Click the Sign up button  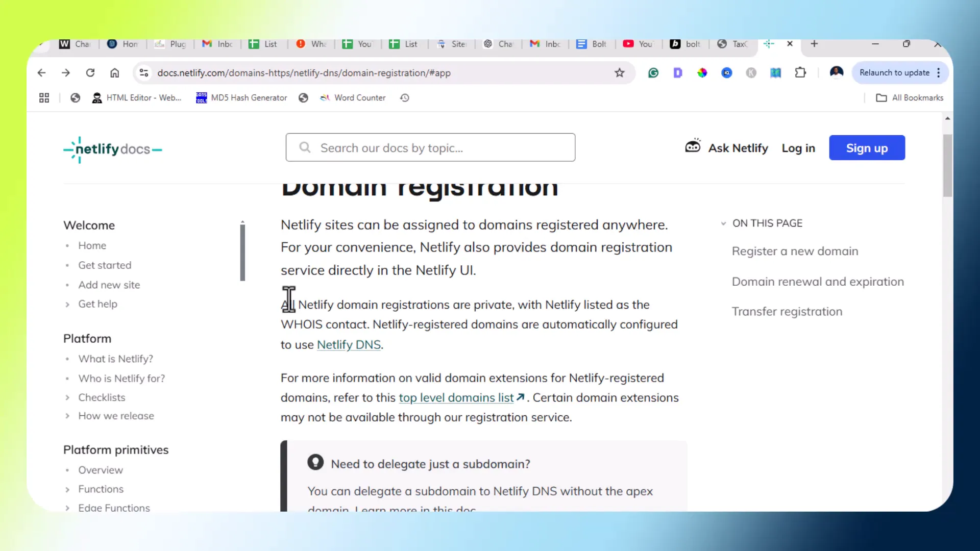867,148
